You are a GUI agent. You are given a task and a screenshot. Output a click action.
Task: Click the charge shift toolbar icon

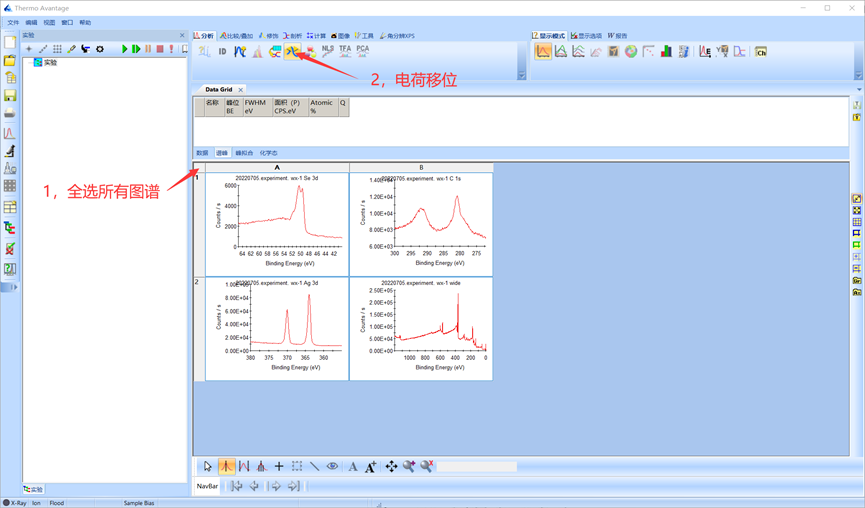[x=292, y=51]
